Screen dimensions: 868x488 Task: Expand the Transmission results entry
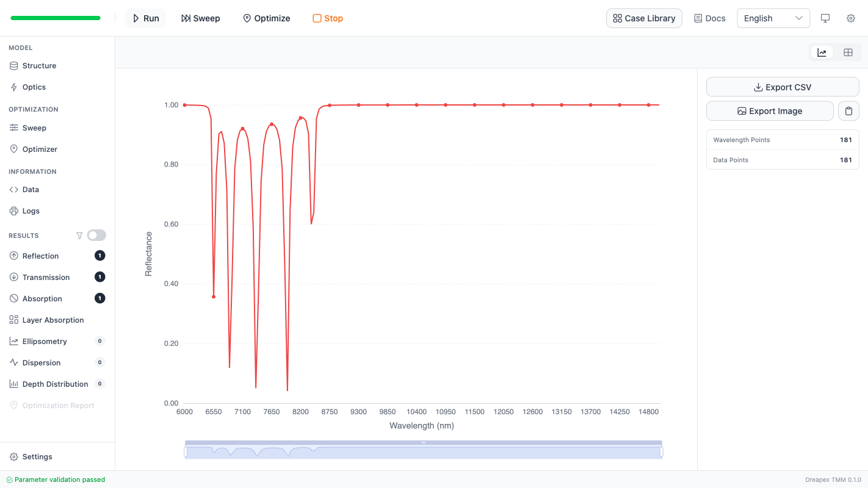tap(45, 277)
